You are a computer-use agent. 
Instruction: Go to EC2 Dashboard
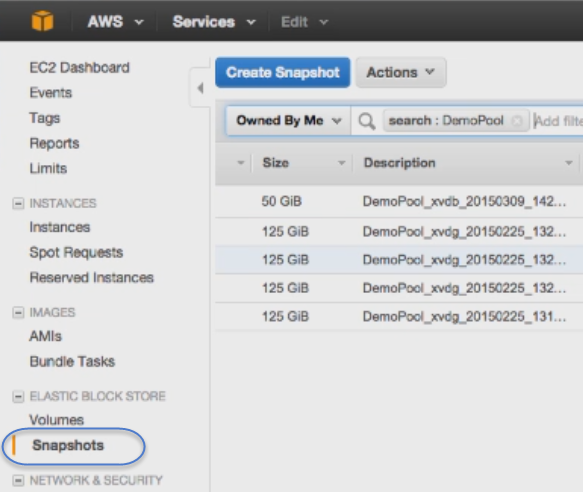(80, 68)
